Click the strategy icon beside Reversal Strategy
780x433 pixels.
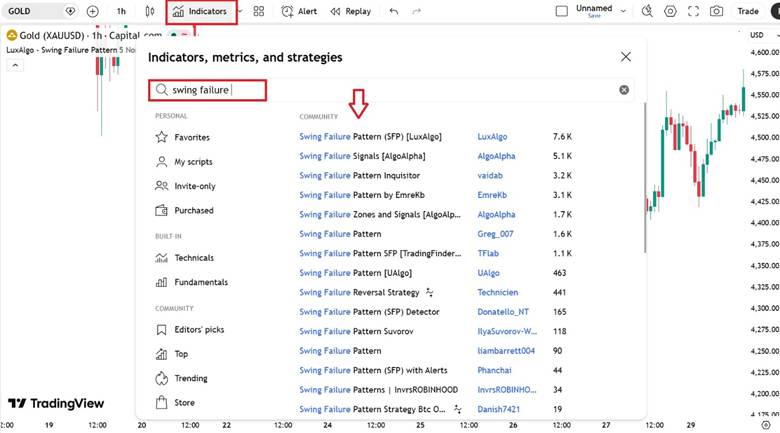pyautogui.click(x=429, y=292)
